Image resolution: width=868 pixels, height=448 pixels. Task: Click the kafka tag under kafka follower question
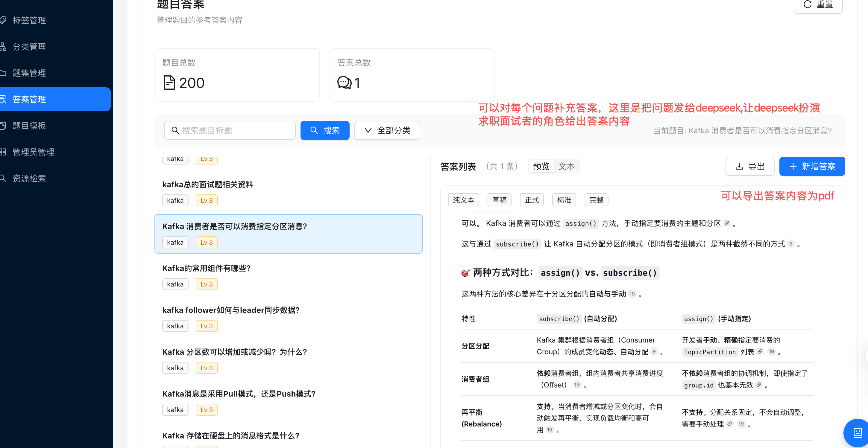[175, 326]
